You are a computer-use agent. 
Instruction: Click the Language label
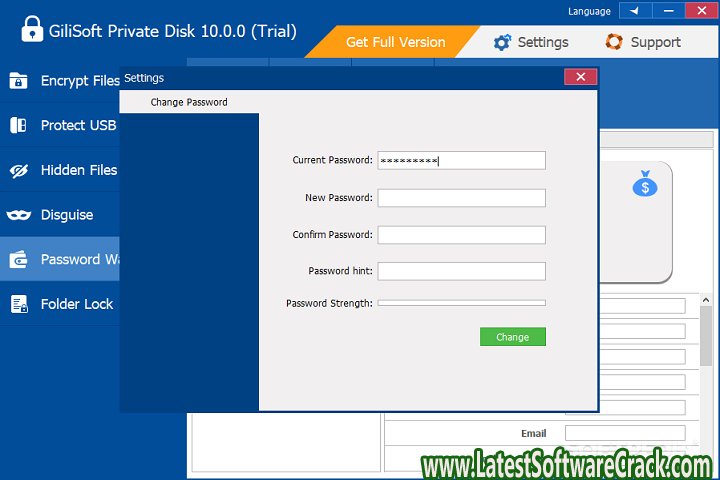(x=589, y=11)
